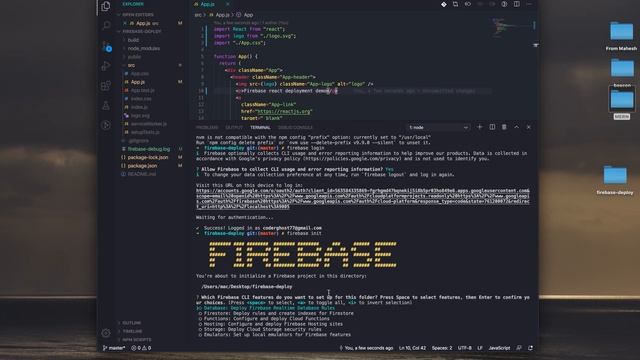Switch to the Debug Console tab
The image size is (640, 360).
point(295,127)
